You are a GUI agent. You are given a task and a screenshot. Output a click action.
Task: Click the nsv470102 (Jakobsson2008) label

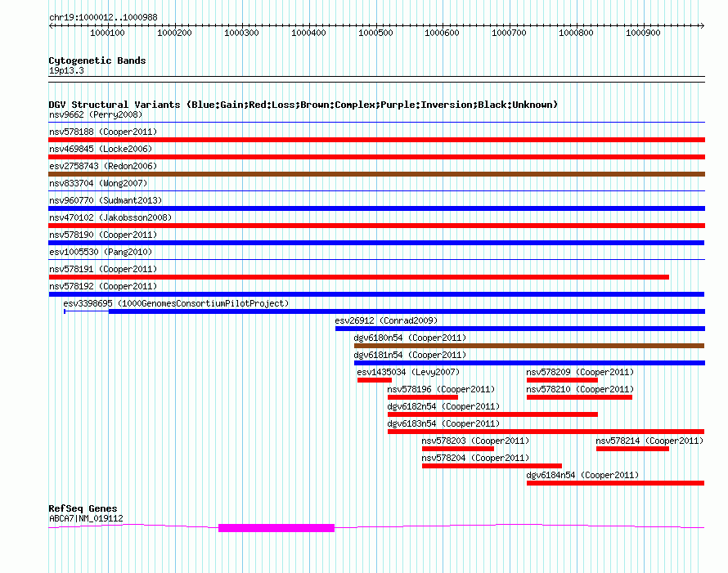(x=110, y=217)
